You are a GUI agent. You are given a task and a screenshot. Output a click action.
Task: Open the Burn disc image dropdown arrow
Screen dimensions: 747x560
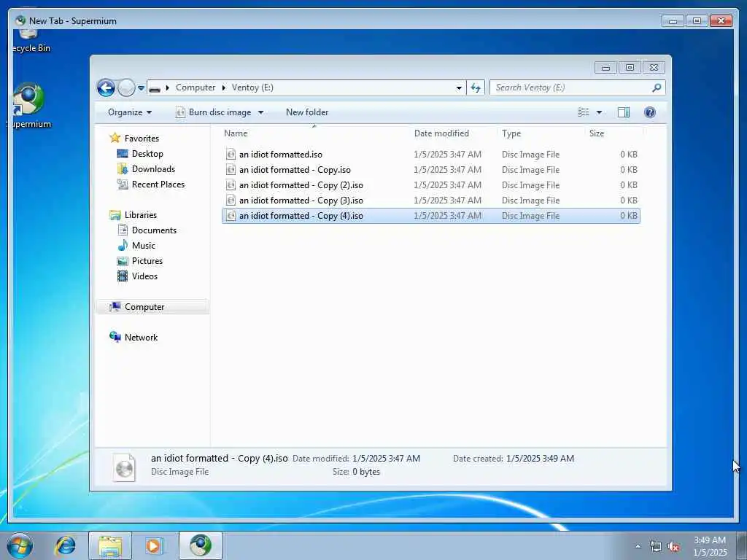[260, 112]
